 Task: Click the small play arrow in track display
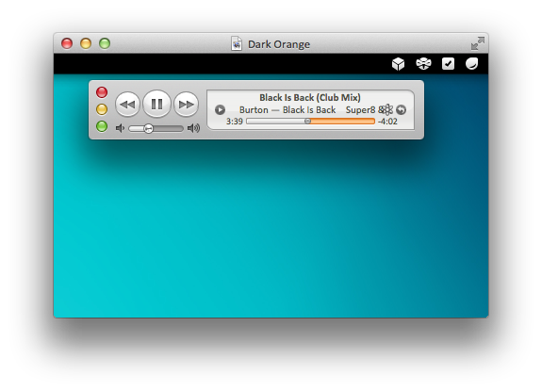pyautogui.click(x=220, y=110)
